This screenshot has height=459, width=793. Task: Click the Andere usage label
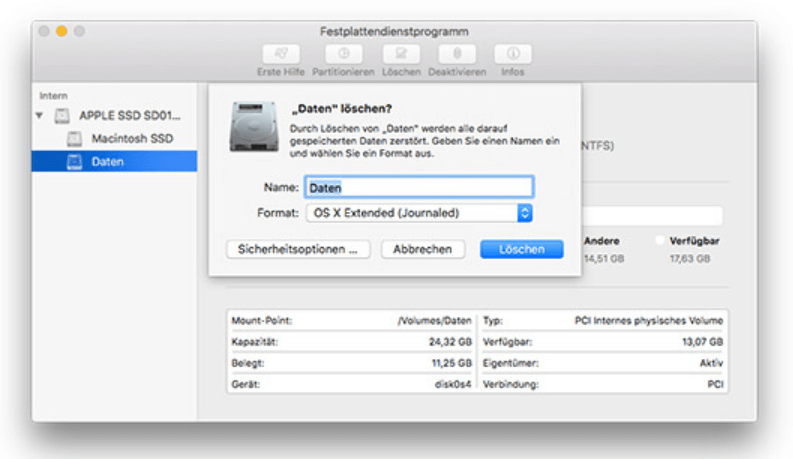click(601, 241)
